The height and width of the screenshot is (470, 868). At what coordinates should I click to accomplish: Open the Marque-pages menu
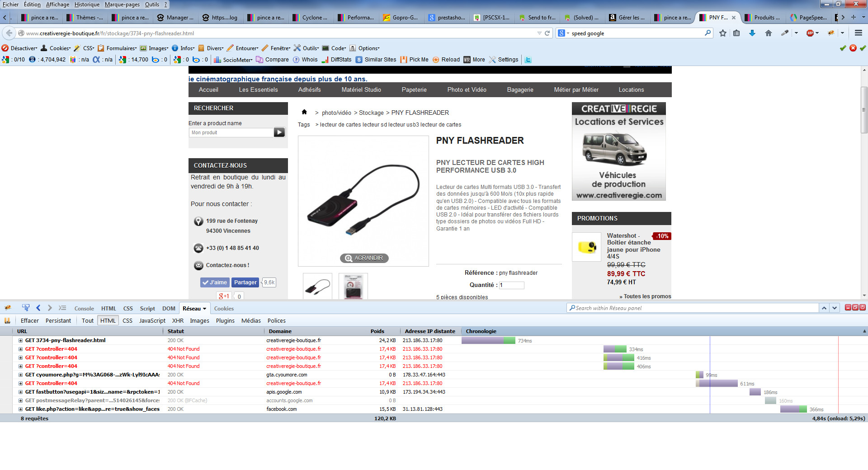point(122,5)
